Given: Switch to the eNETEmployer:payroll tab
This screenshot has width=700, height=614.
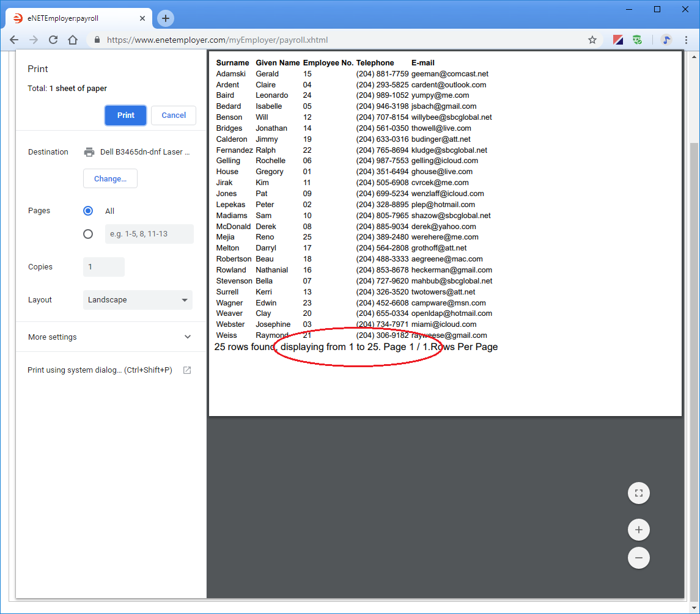Looking at the screenshot, I should (x=76, y=18).
